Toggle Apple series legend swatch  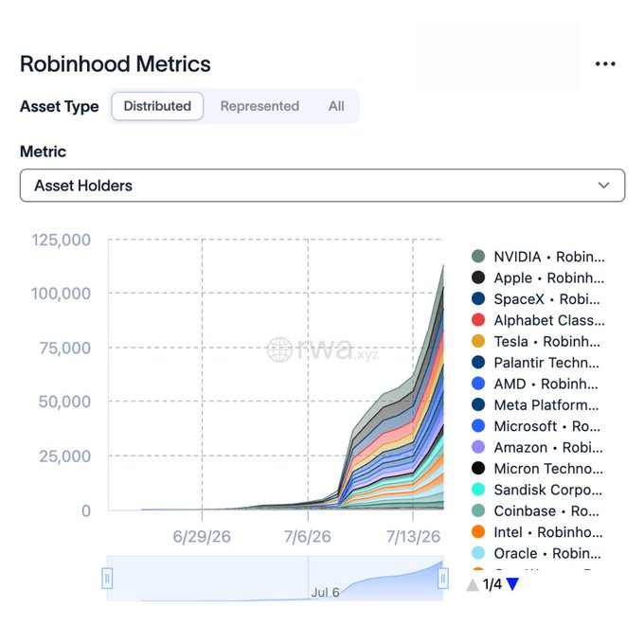tap(478, 277)
